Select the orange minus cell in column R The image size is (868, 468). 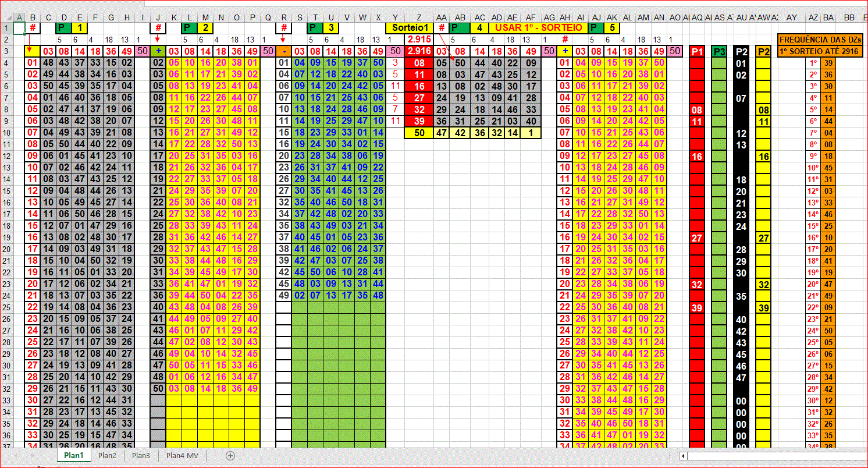[x=284, y=51]
